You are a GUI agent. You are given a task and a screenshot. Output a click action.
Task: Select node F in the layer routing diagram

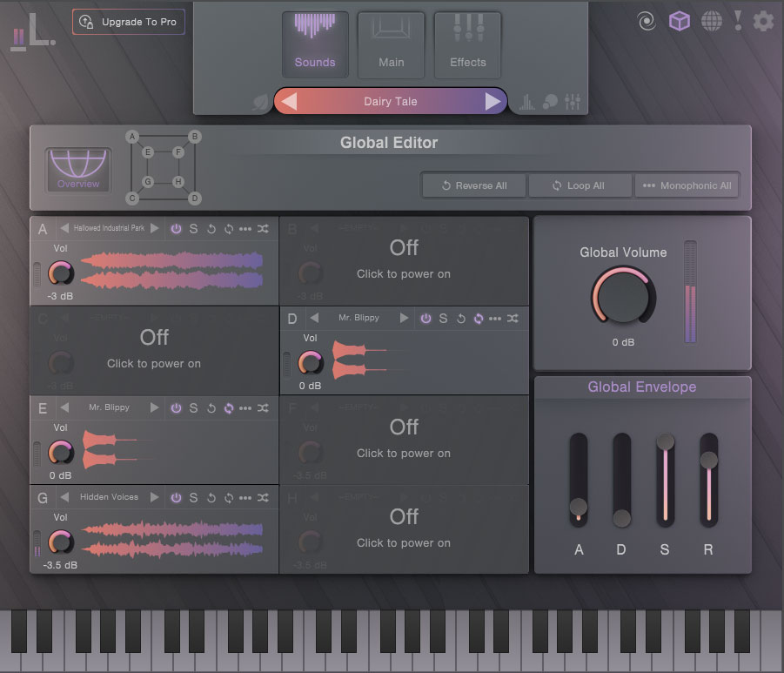(x=178, y=152)
